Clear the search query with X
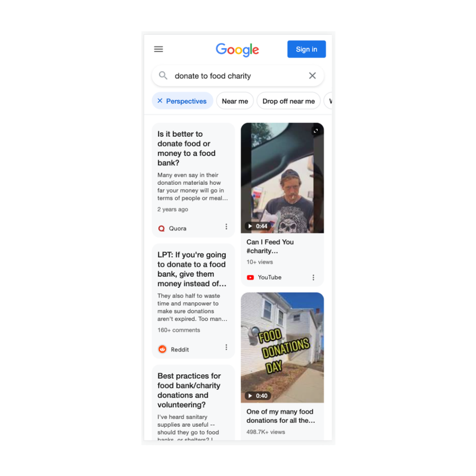 pyautogui.click(x=312, y=76)
